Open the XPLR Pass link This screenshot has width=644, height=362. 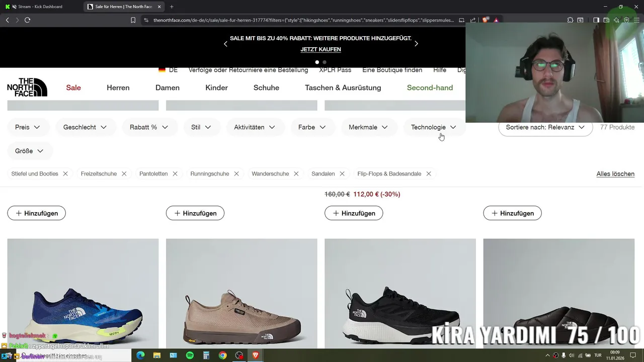click(335, 70)
